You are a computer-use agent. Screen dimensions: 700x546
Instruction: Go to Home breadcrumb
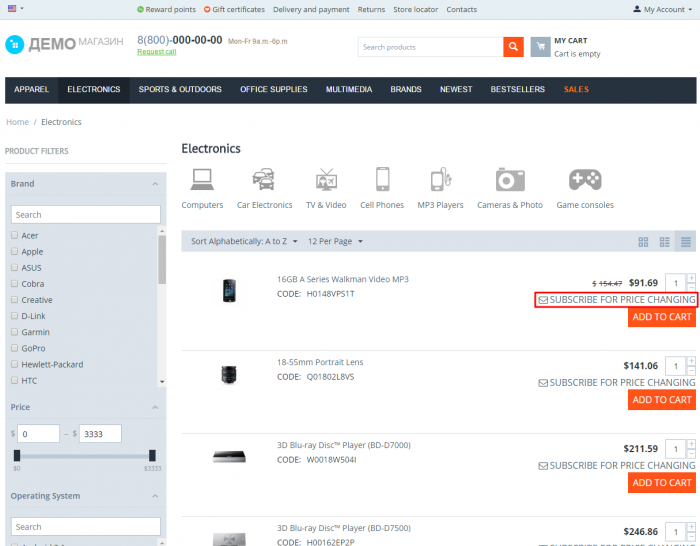[x=17, y=122]
